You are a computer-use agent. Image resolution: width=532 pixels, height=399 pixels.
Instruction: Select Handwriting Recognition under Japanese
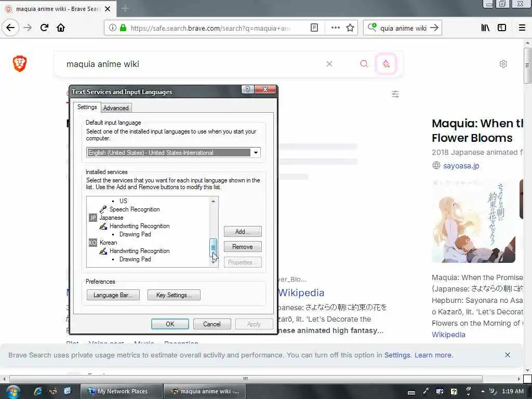tap(139, 226)
